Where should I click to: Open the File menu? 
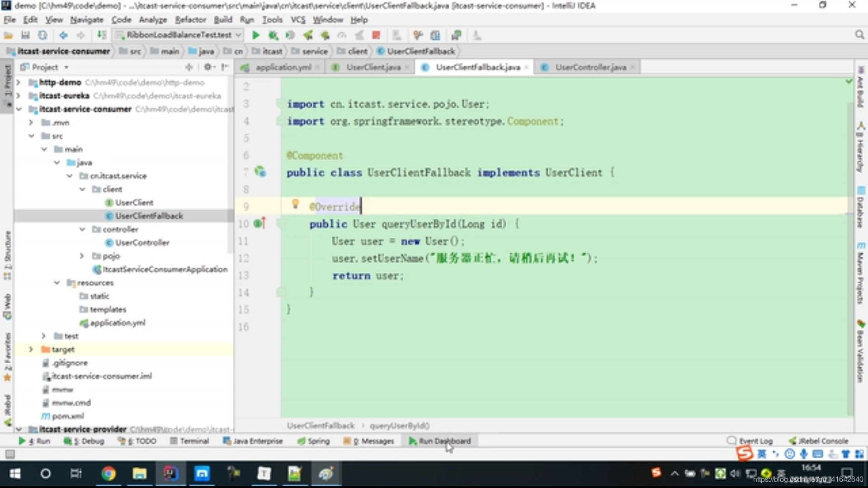tap(9, 19)
